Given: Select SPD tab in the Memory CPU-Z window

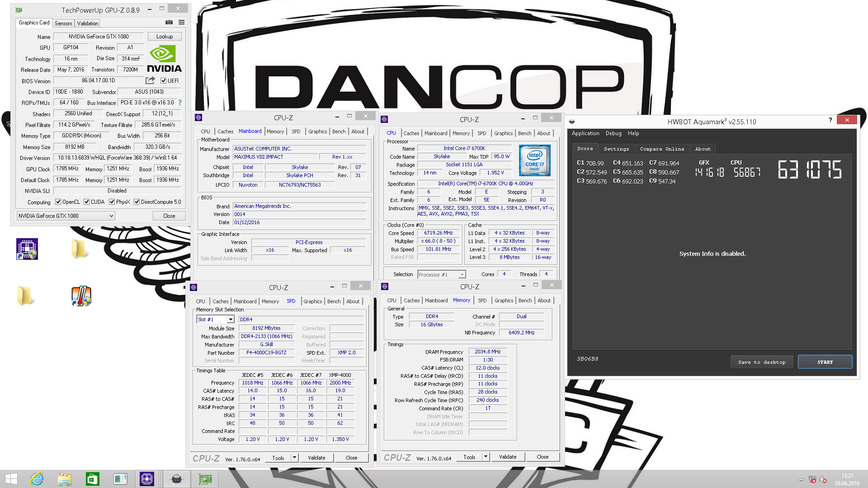Looking at the screenshot, I should pos(482,300).
